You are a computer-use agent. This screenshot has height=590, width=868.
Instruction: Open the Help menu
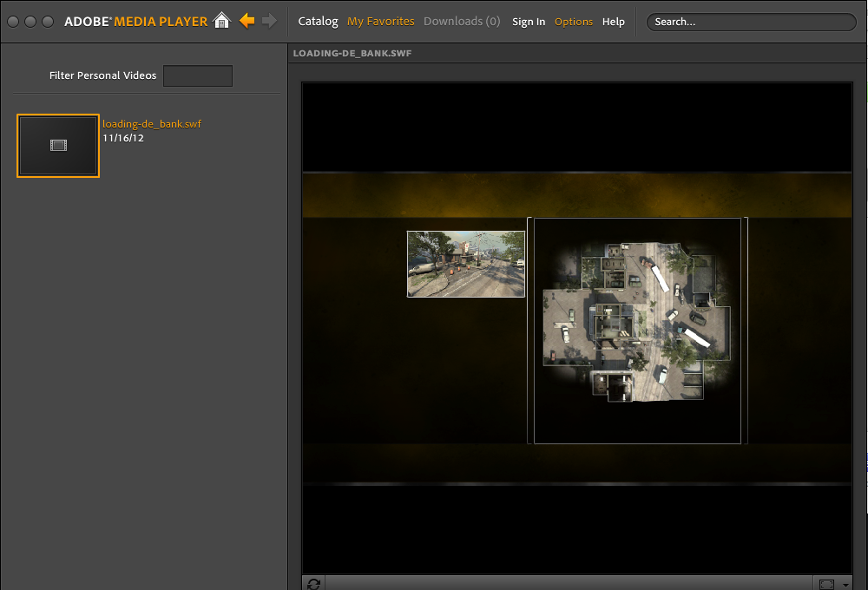tap(614, 22)
